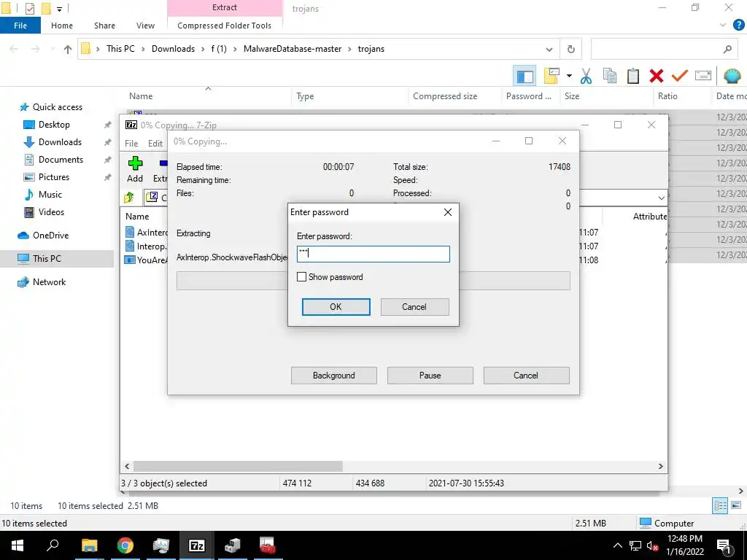Click the File Explorer taskbar icon

(89, 545)
